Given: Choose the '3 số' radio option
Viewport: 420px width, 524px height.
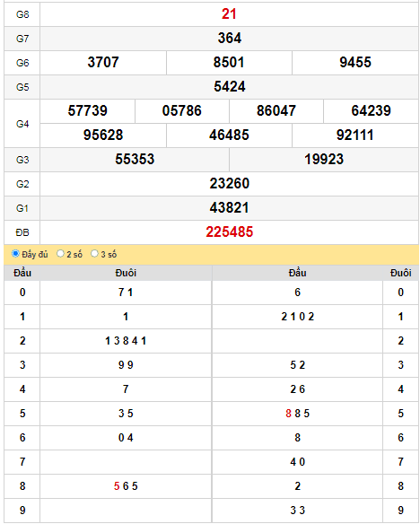Looking at the screenshot, I should 94,254.
